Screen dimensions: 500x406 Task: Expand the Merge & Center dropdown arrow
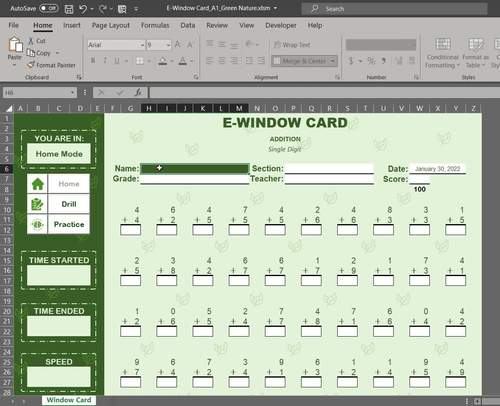[x=333, y=61]
